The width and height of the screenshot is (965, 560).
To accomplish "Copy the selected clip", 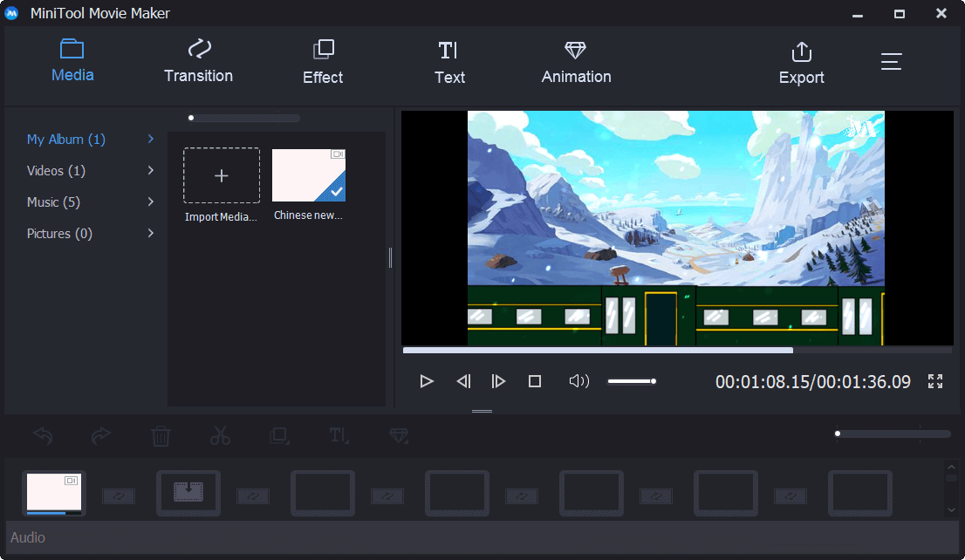I will pos(279,435).
